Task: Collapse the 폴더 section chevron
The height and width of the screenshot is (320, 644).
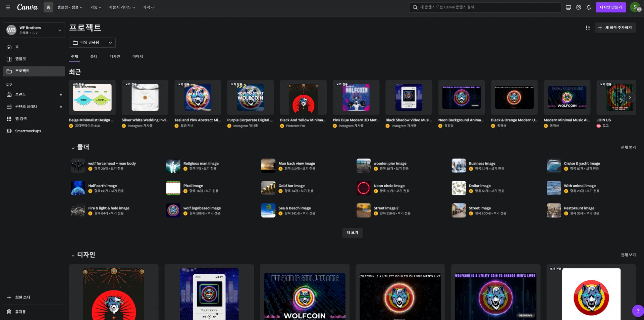Action: (73, 148)
